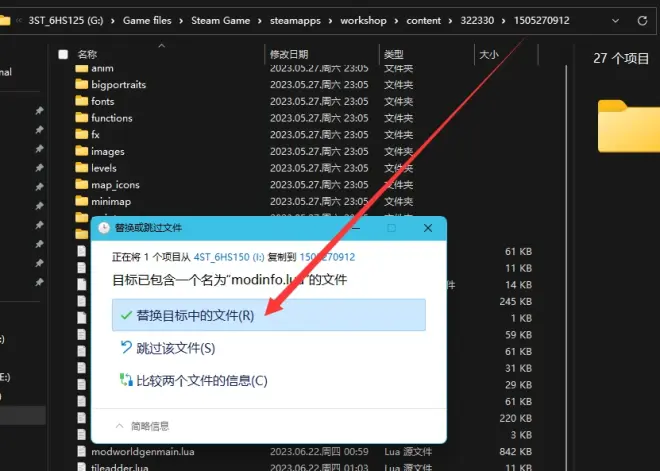Click the clock icon in dialog title
The image size is (660, 471).
tap(104, 228)
